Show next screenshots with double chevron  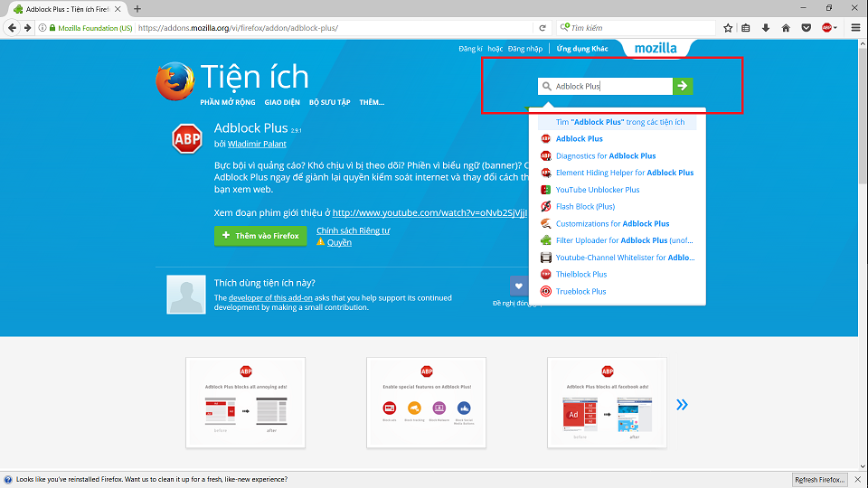[682, 405]
